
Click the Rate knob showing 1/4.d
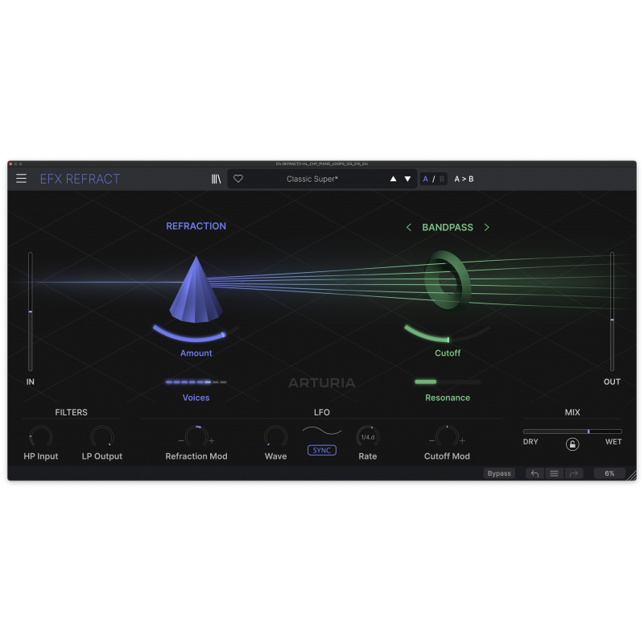point(368,436)
